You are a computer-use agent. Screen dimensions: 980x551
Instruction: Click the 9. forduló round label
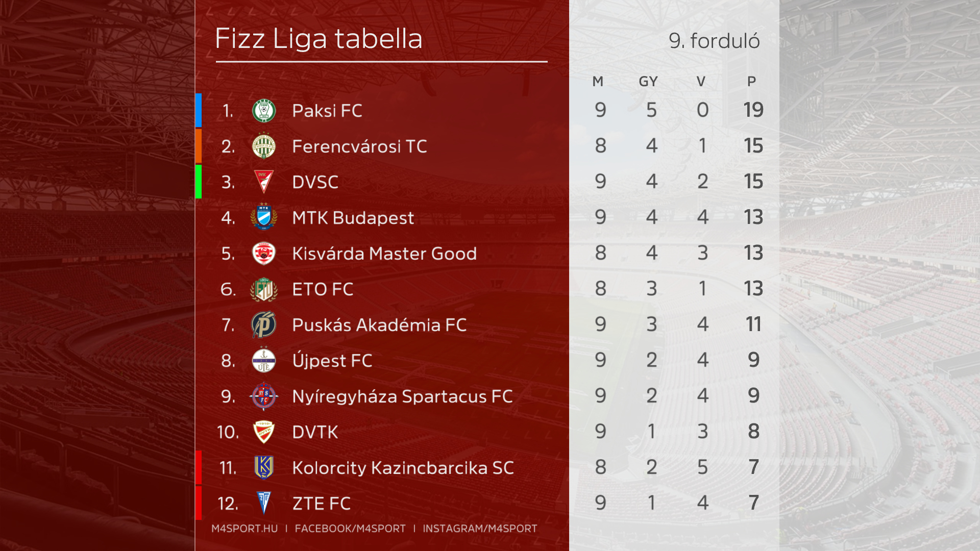pos(714,41)
